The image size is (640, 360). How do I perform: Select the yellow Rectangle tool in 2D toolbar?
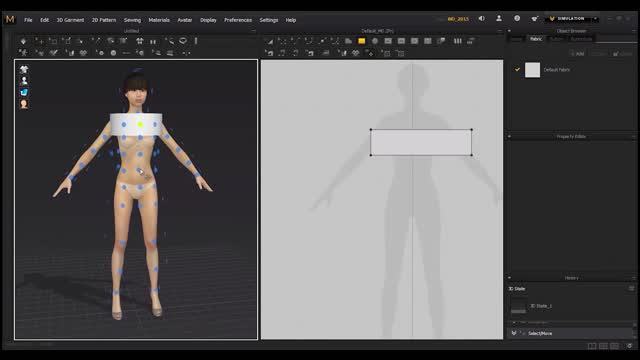(x=362, y=41)
